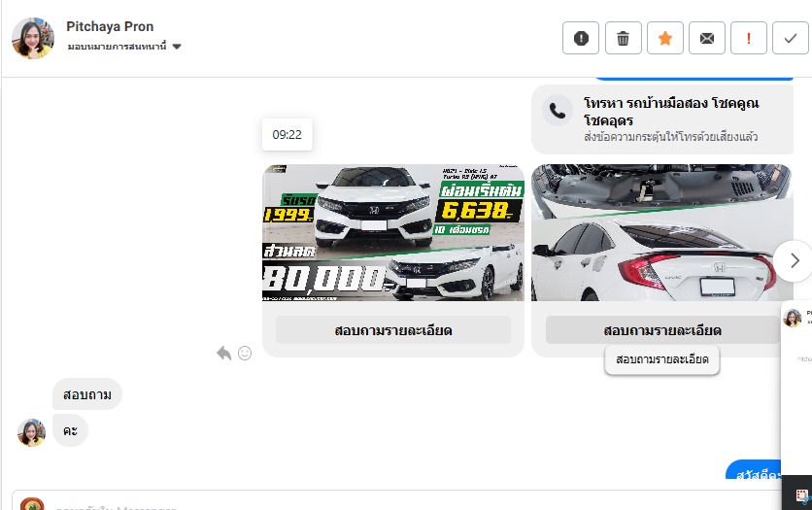The height and width of the screenshot is (510, 812).
Task: Click the first card's สอบถามรายละเอียด button
Action: coord(393,330)
